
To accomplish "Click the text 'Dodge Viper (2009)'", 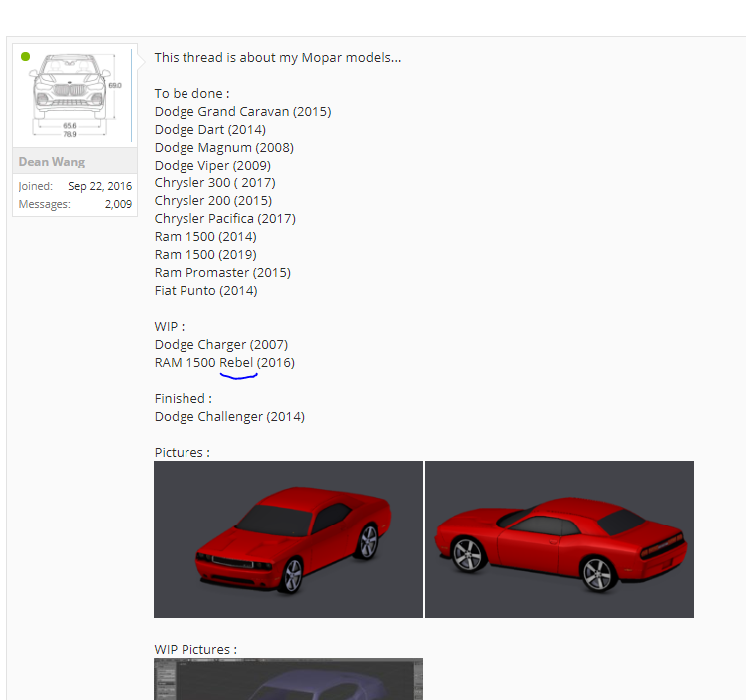I will click(212, 165).
